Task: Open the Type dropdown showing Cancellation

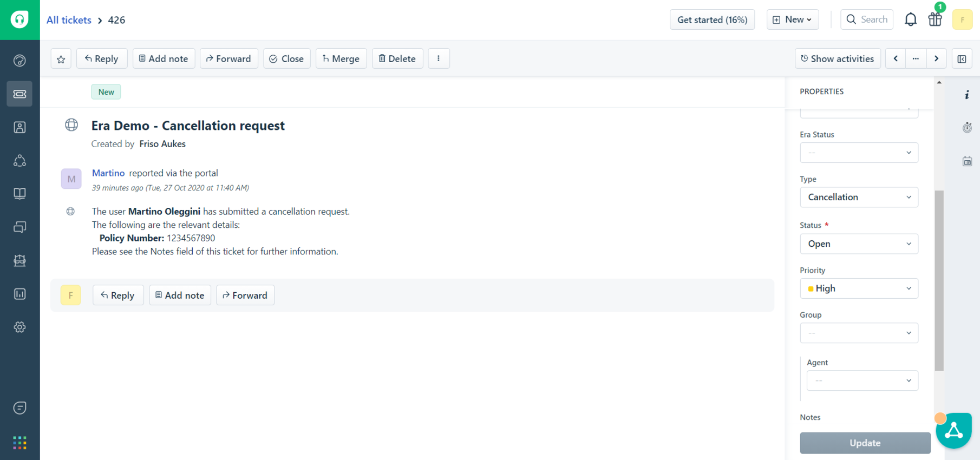Action: click(x=859, y=197)
